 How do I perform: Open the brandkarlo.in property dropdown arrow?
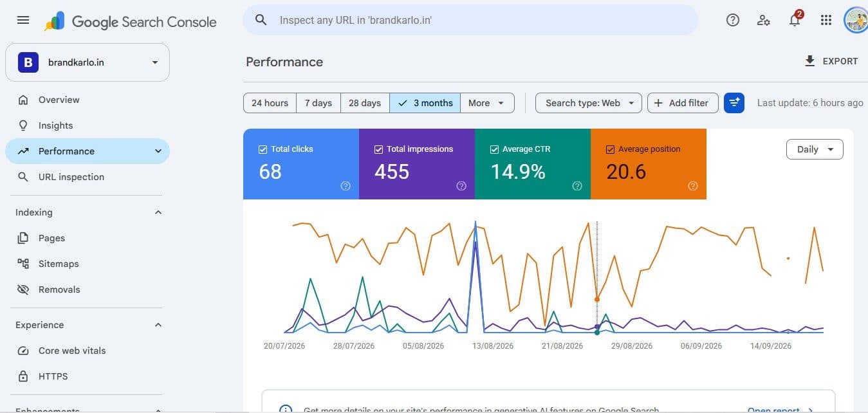154,62
